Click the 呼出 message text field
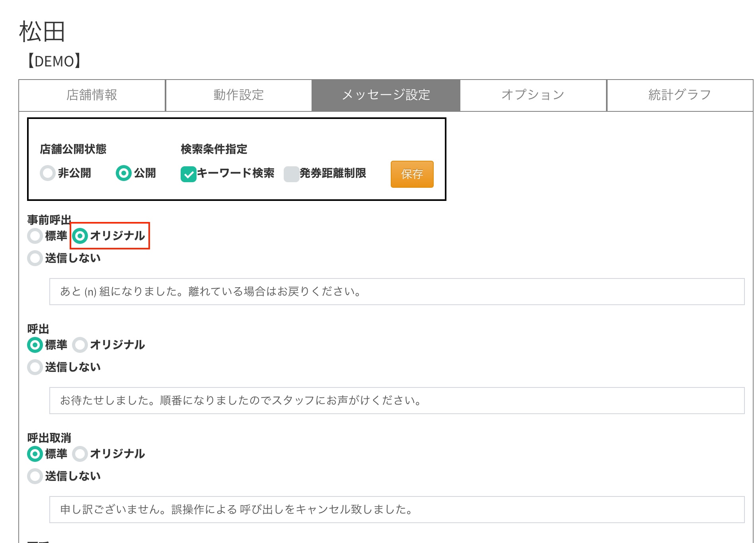Viewport: 756px width, 543px height. (397, 401)
